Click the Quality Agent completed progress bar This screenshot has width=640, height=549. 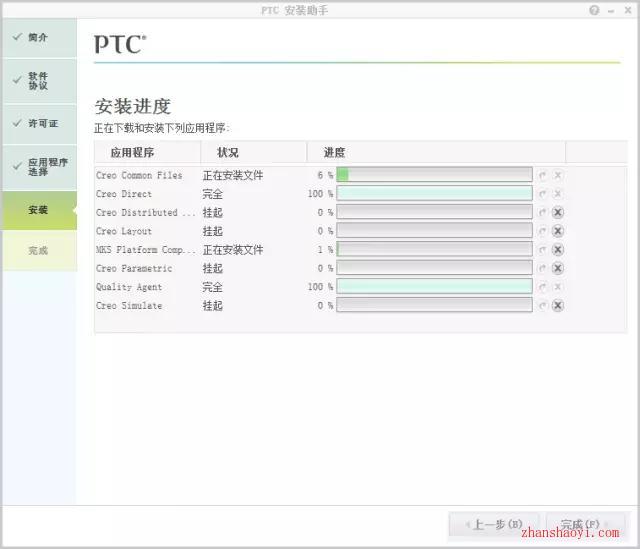point(434,287)
